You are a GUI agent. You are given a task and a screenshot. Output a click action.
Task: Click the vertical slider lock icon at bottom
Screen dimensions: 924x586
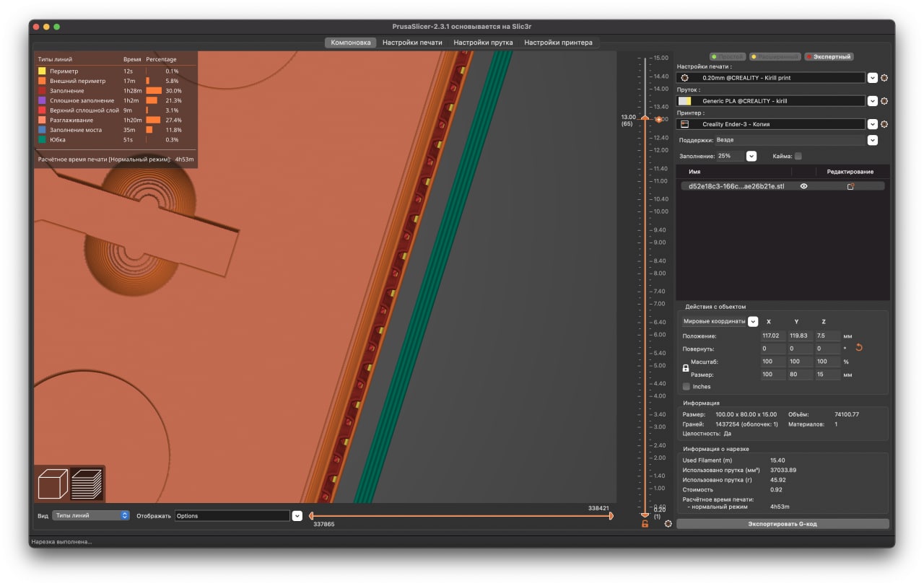[645, 524]
